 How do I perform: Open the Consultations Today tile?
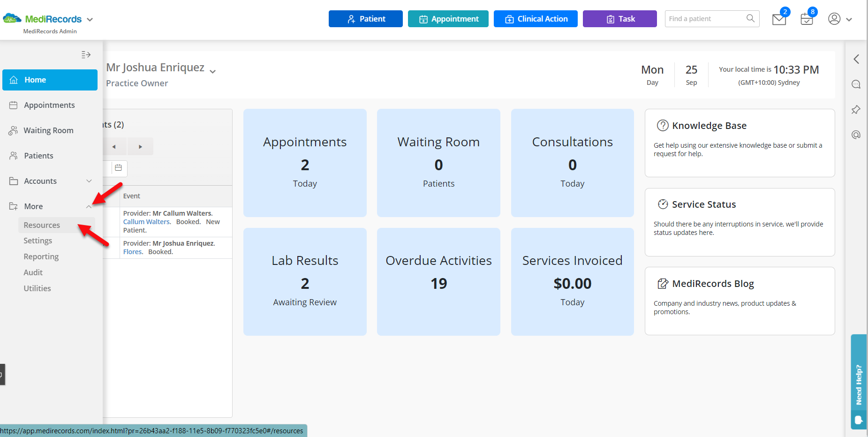tap(572, 163)
